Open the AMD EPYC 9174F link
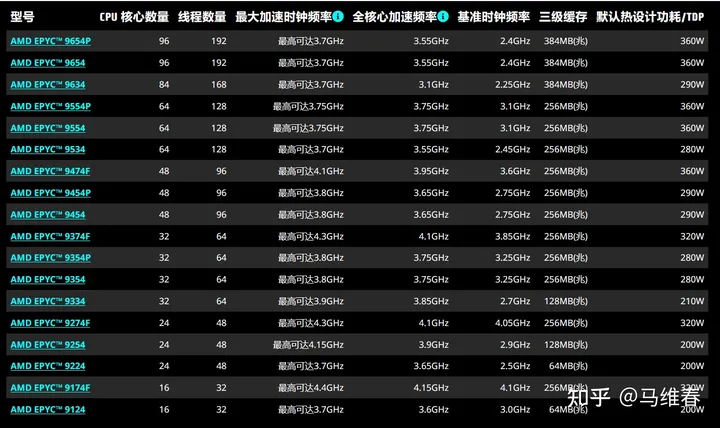720x428 pixels. [x=51, y=388]
